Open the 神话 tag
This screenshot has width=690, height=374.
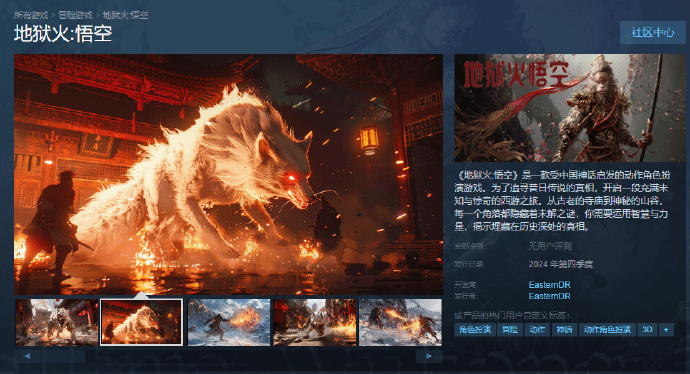click(565, 330)
